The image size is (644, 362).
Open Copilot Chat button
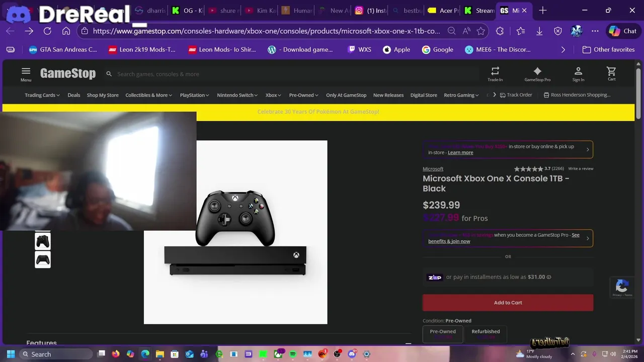tap(623, 31)
